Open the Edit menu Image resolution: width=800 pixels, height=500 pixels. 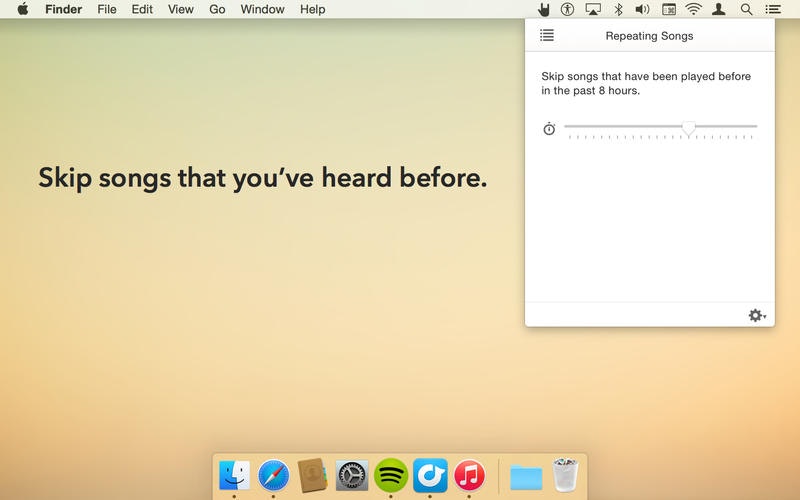pos(142,9)
